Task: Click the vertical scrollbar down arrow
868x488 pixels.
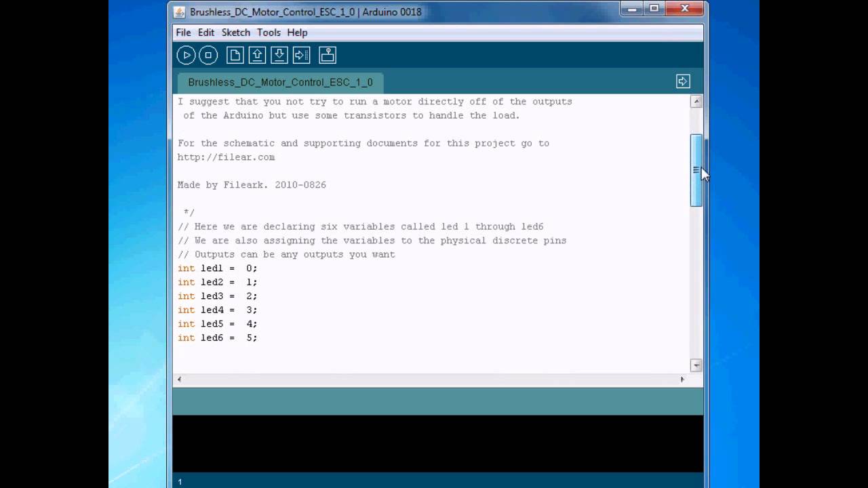Action: pos(696,365)
